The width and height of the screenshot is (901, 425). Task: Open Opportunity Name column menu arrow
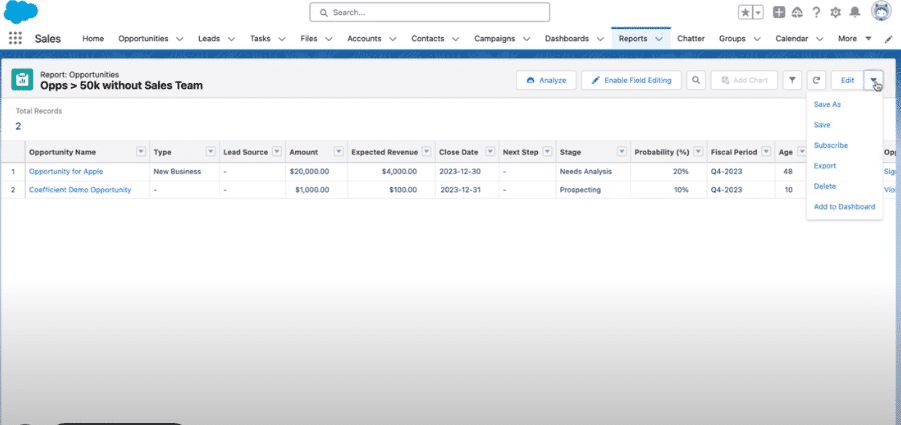point(141,152)
